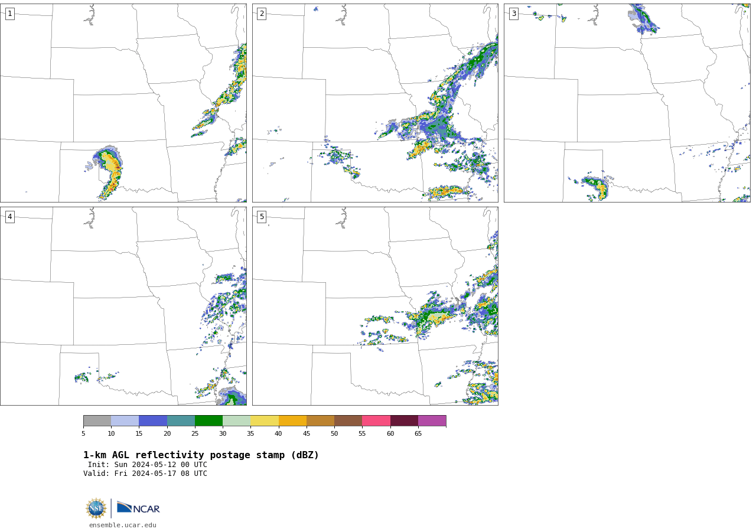Open ensemble member 5 reflectivity panel
756x532 pixels.
pos(375,306)
